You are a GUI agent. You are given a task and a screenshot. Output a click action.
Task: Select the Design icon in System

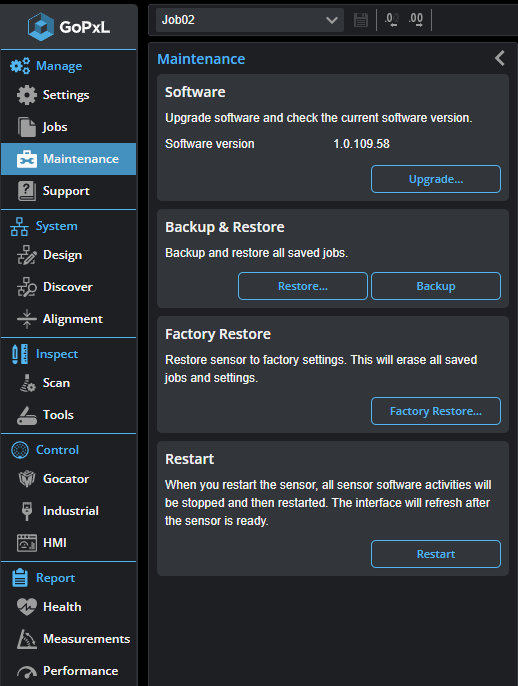pyautogui.click(x=27, y=255)
